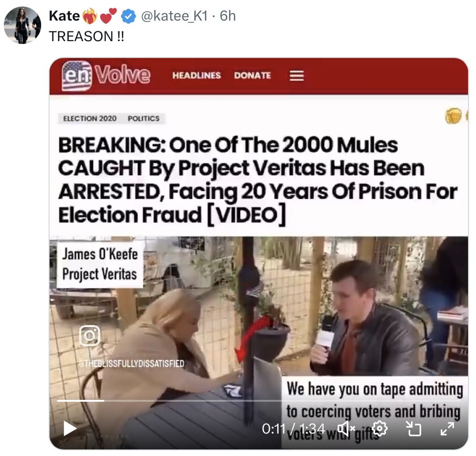Click the Instagram logo watermark
Viewport: 476px width, 456px height.
89,335
